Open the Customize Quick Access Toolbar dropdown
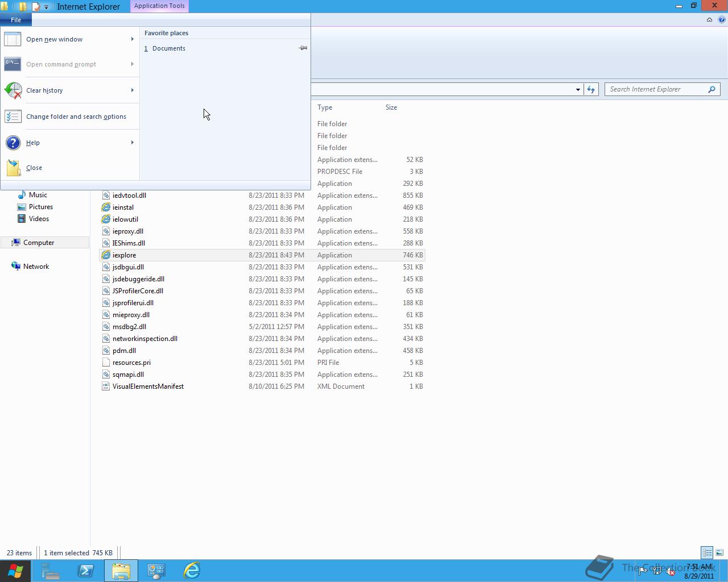The height and width of the screenshot is (582, 728). click(x=47, y=7)
